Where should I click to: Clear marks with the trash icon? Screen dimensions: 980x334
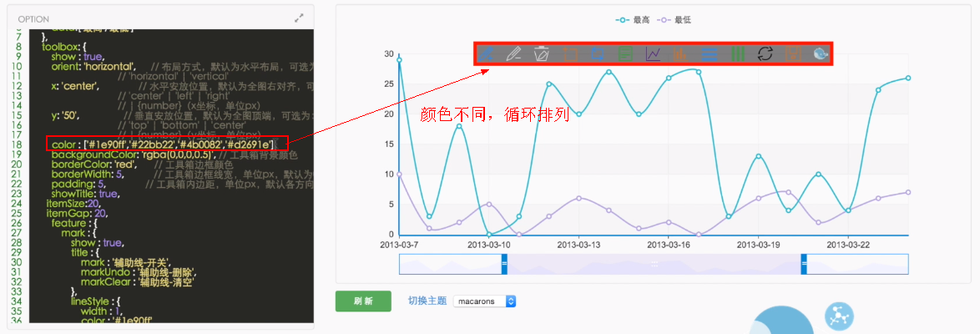tap(541, 53)
